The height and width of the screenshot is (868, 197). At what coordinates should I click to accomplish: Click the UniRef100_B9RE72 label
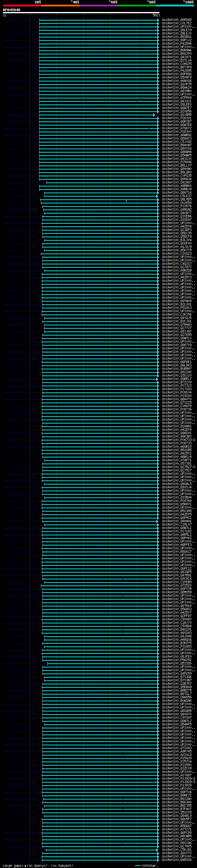176,795
